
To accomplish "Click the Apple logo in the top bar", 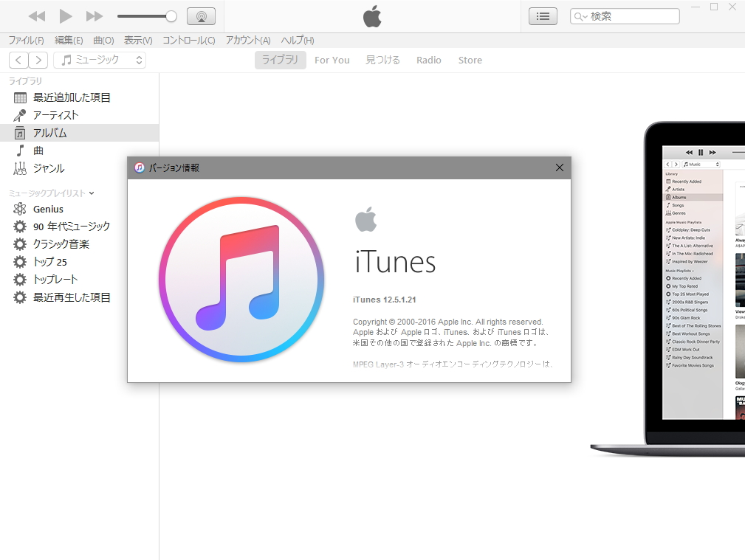I will (x=372, y=17).
